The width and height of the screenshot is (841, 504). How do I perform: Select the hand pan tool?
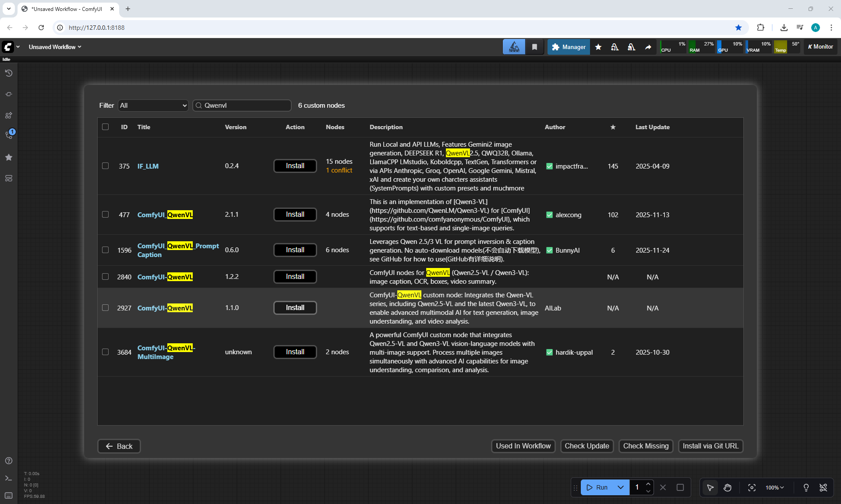click(x=727, y=487)
